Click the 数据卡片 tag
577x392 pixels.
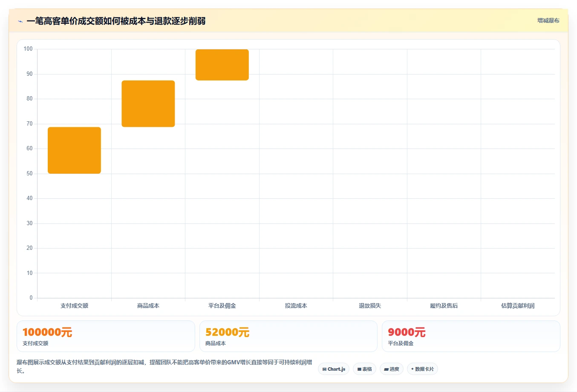[422, 369]
